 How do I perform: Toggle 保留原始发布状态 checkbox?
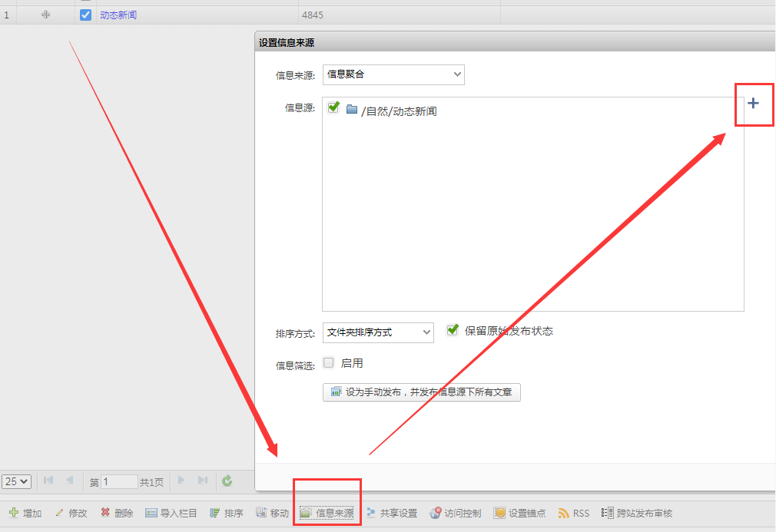coord(453,329)
